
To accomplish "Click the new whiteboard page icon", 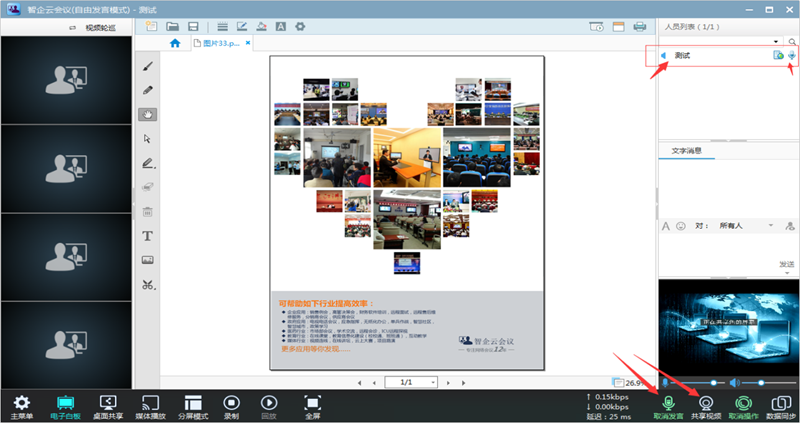I will pos(151,26).
